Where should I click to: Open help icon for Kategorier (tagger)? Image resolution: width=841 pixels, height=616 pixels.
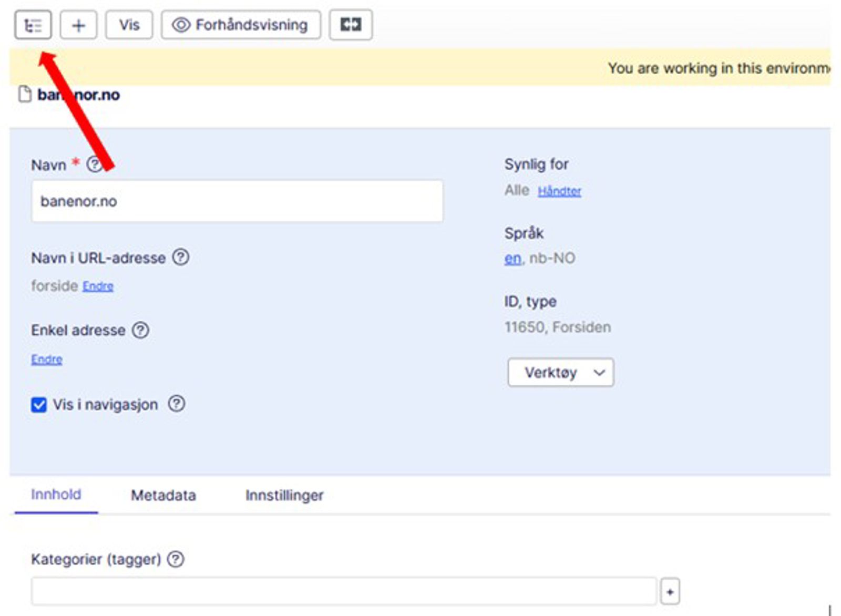click(x=176, y=559)
